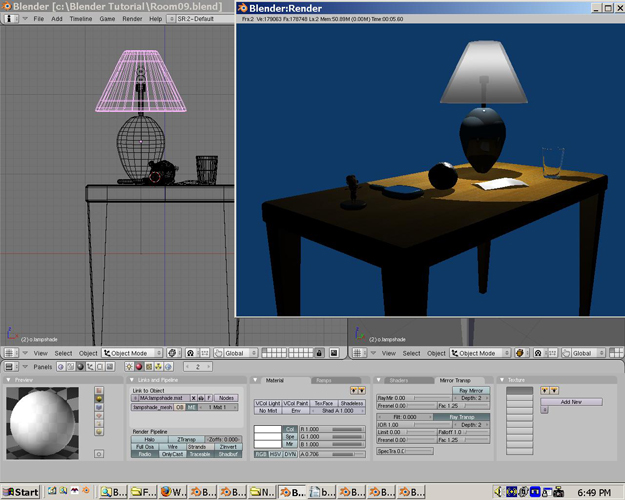Viewport: 625px width, 500px height.
Task: Click the Windows Start button
Action: click(x=21, y=492)
